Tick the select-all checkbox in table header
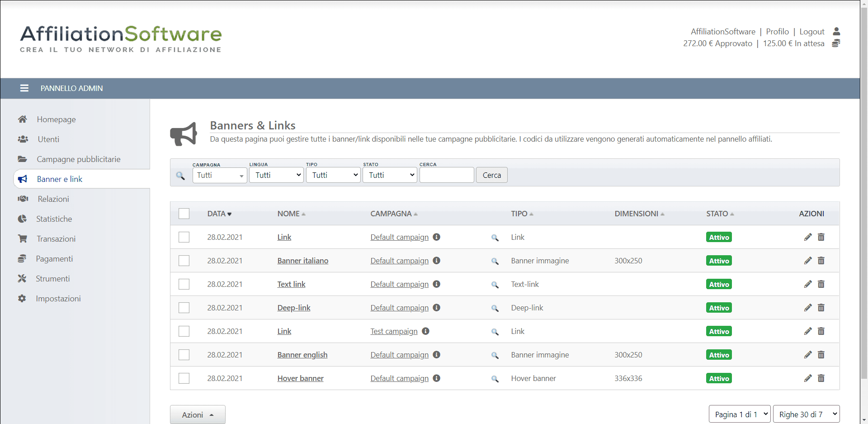Screen dimensions: 868x424 click(184, 214)
